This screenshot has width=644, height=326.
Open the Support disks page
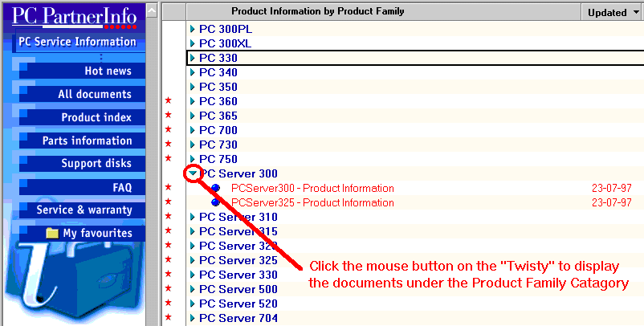click(96, 164)
